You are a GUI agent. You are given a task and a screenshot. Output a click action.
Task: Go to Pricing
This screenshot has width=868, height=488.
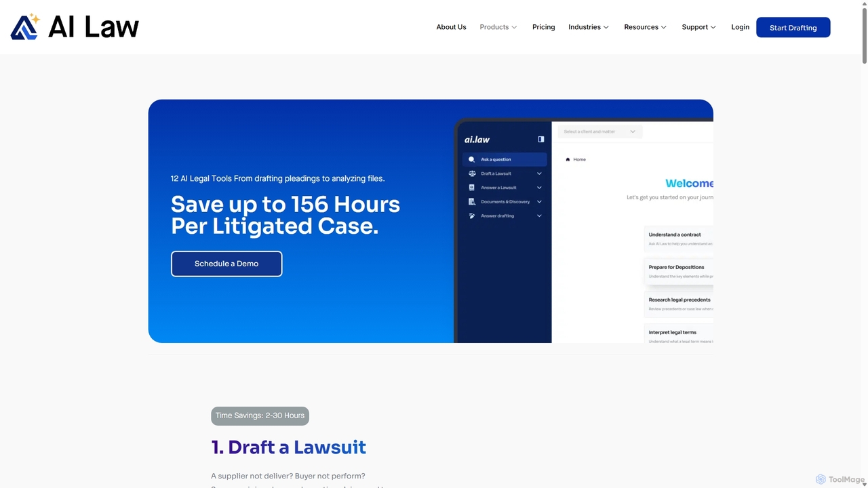click(x=543, y=27)
